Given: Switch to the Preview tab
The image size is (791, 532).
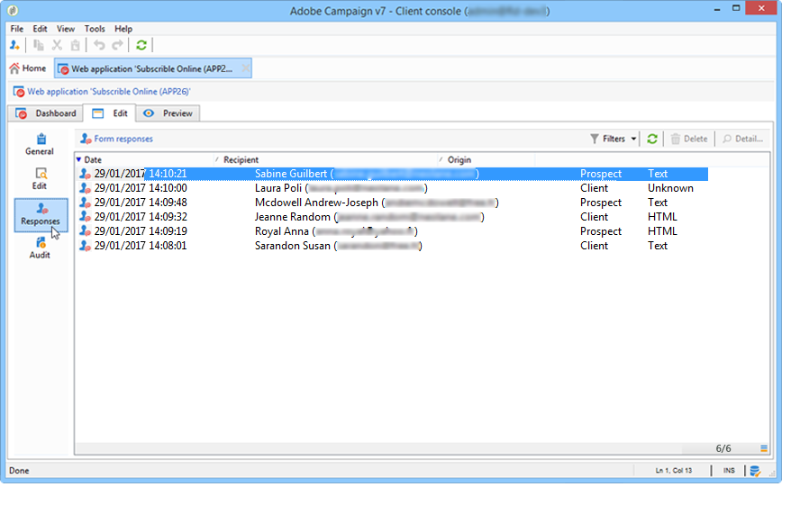Looking at the screenshot, I should point(168,113).
